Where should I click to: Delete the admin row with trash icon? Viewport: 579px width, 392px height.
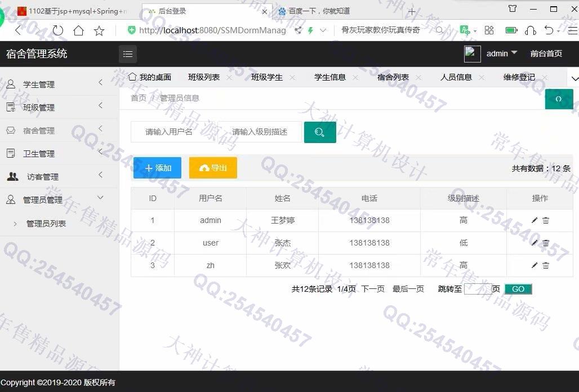click(546, 220)
